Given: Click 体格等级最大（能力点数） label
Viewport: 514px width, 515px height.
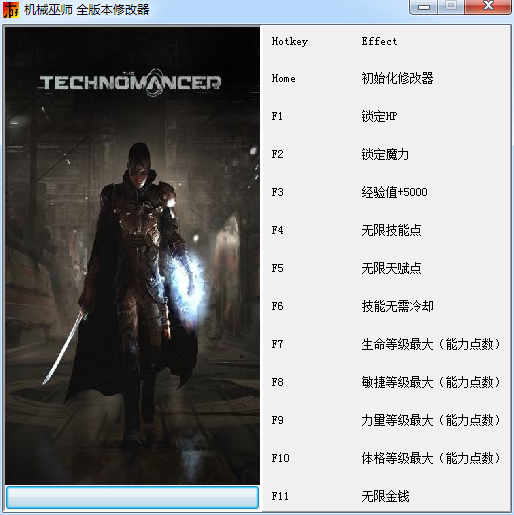Looking at the screenshot, I should 431,458.
